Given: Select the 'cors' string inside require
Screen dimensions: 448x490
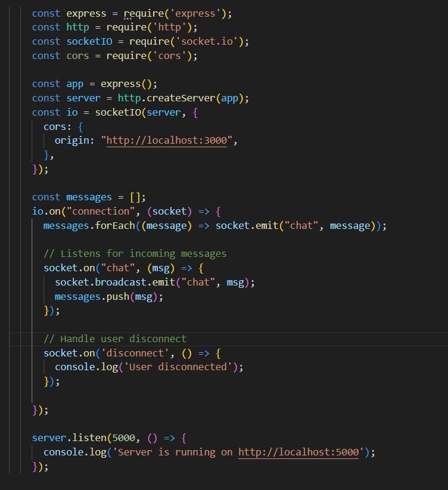Looking at the screenshot, I should (170, 56).
